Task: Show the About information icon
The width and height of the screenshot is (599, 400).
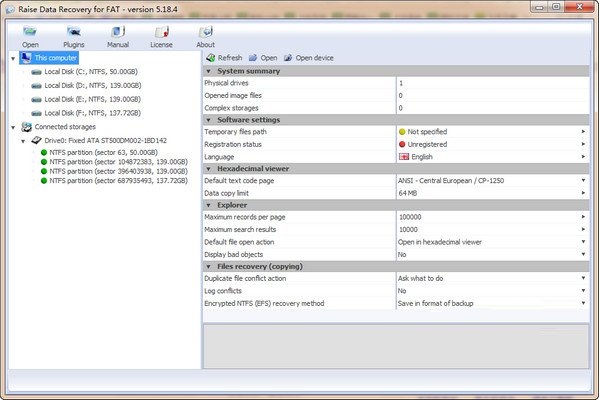Action: coord(206,32)
